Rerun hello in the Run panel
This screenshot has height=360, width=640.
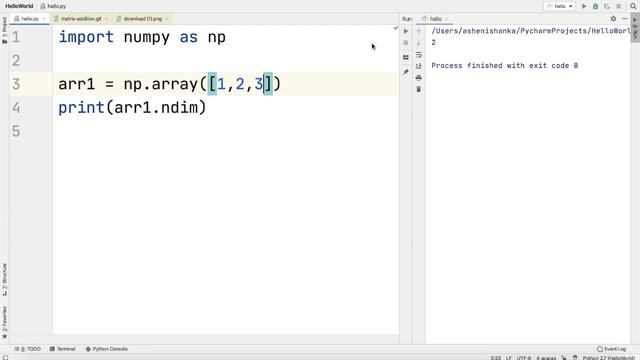point(406,31)
